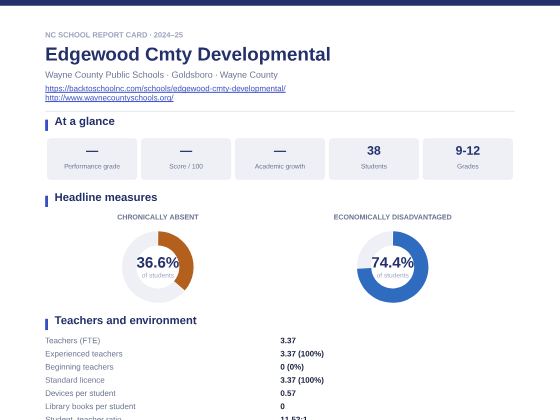Click the Edgewood Cmty Developmental title
The height and width of the screenshot is (420, 560).
(x=188, y=54)
